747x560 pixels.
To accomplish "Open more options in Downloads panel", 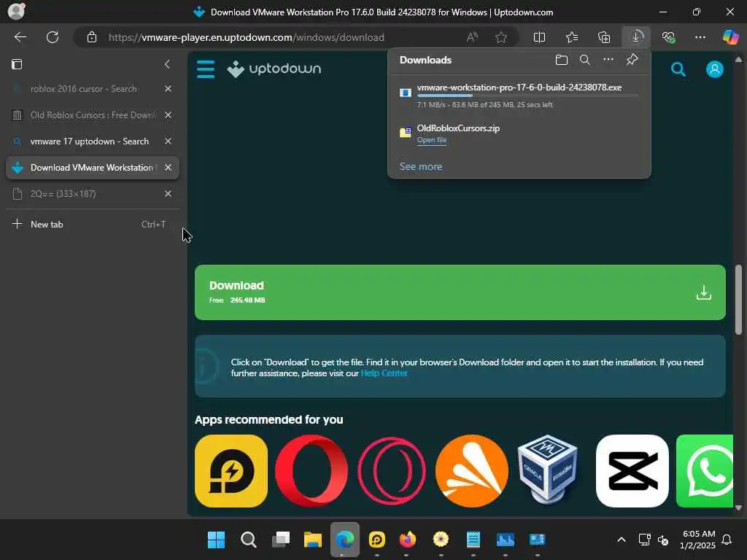I will (608, 60).
